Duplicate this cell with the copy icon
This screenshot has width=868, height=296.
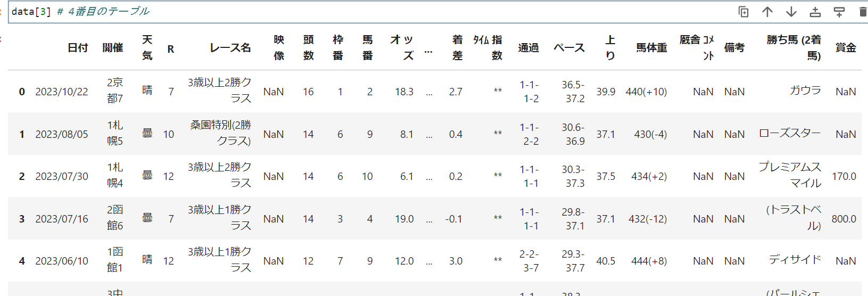(743, 12)
